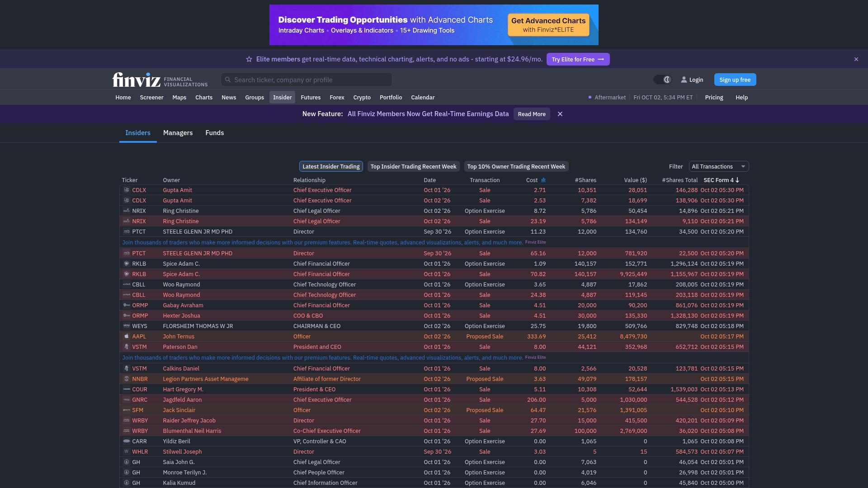This screenshot has height=488, width=868.
Task: Click Read More on New Feature
Action: [532, 114]
